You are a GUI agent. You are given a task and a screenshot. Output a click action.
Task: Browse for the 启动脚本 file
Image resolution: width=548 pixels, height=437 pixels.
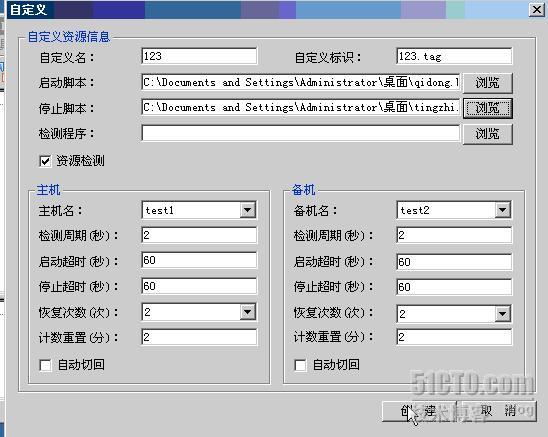pyautogui.click(x=488, y=83)
